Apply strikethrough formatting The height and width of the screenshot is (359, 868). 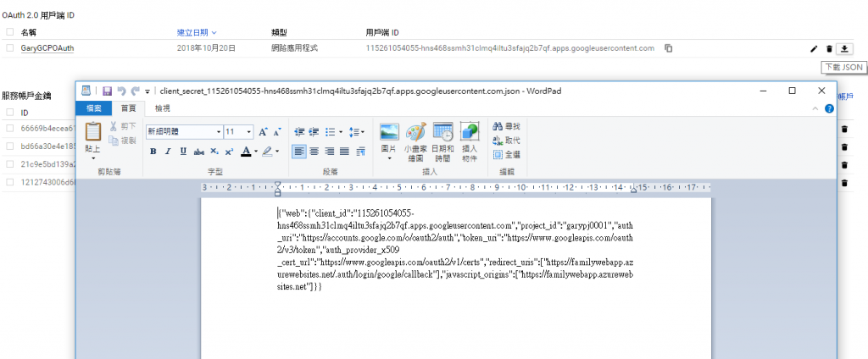click(199, 151)
